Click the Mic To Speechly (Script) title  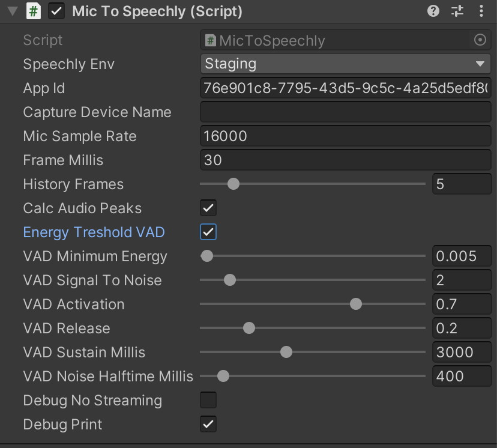pos(157,12)
